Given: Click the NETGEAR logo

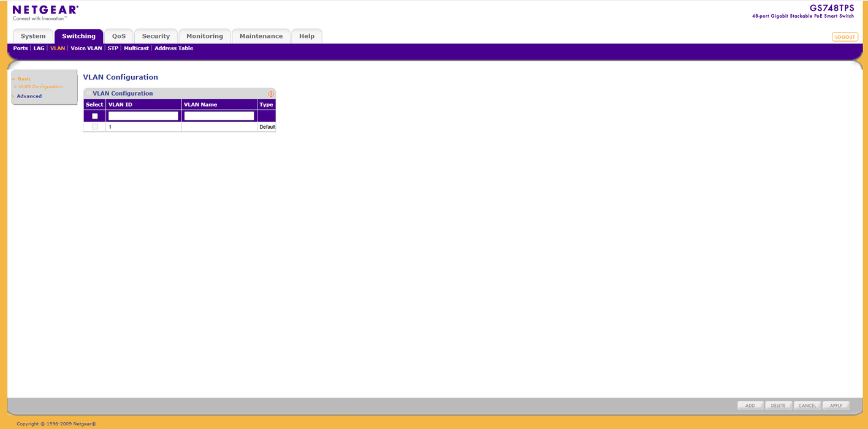Looking at the screenshot, I should pyautogui.click(x=45, y=12).
